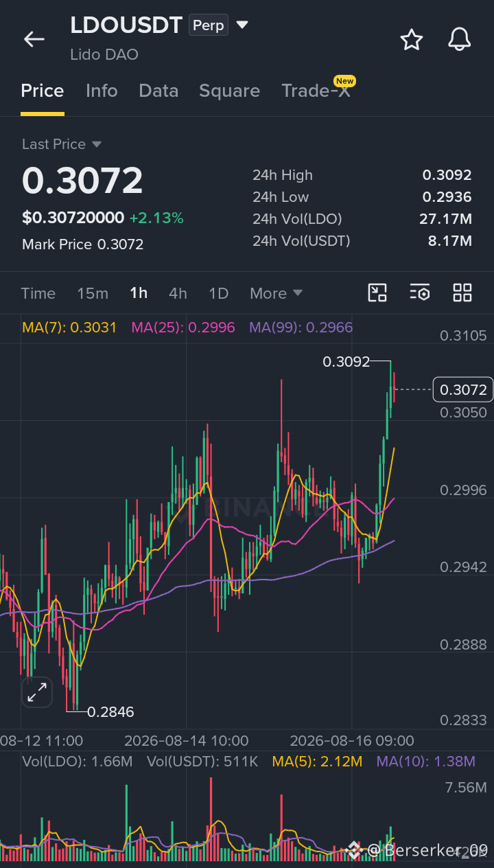The height and width of the screenshot is (868, 494).
Task: Expand chart to fullscreen with arrows icon
Action: tap(36, 692)
